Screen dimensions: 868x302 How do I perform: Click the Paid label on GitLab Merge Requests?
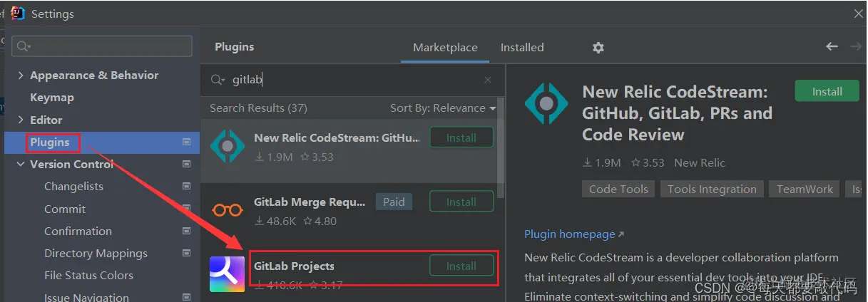[394, 202]
